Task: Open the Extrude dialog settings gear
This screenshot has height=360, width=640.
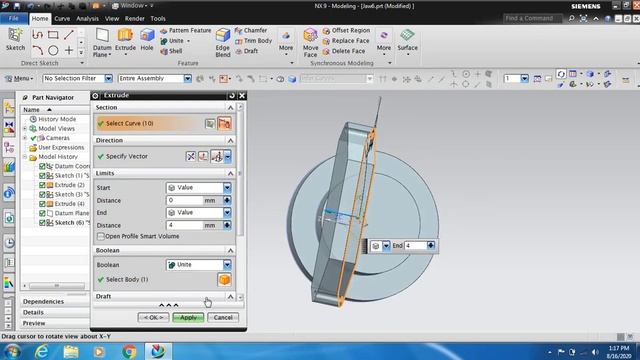Action: 95,95
